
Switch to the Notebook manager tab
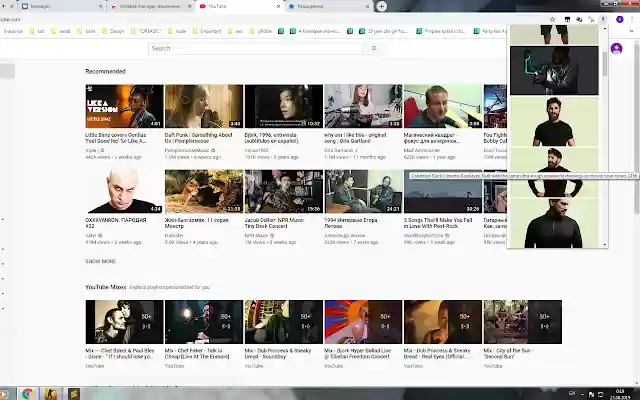click(x=151, y=7)
